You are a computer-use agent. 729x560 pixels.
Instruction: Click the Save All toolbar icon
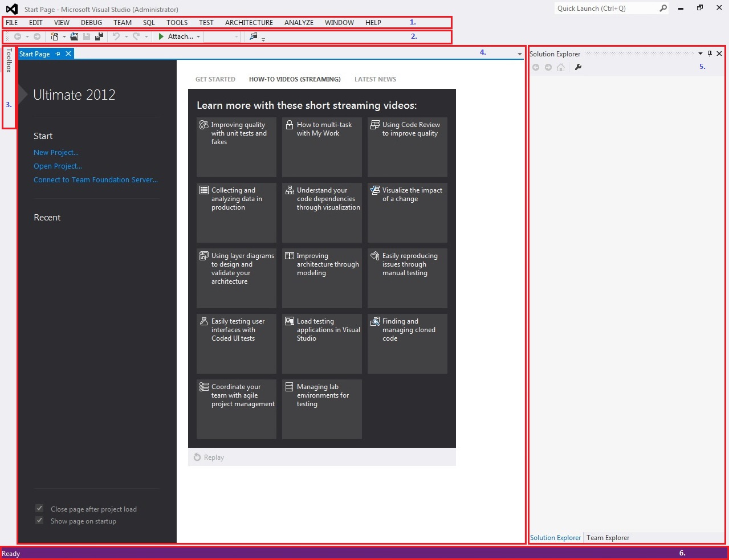tap(99, 36)
